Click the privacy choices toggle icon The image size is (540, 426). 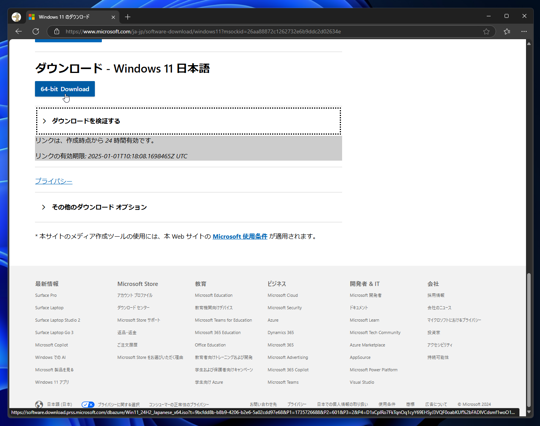click(88, 404)
